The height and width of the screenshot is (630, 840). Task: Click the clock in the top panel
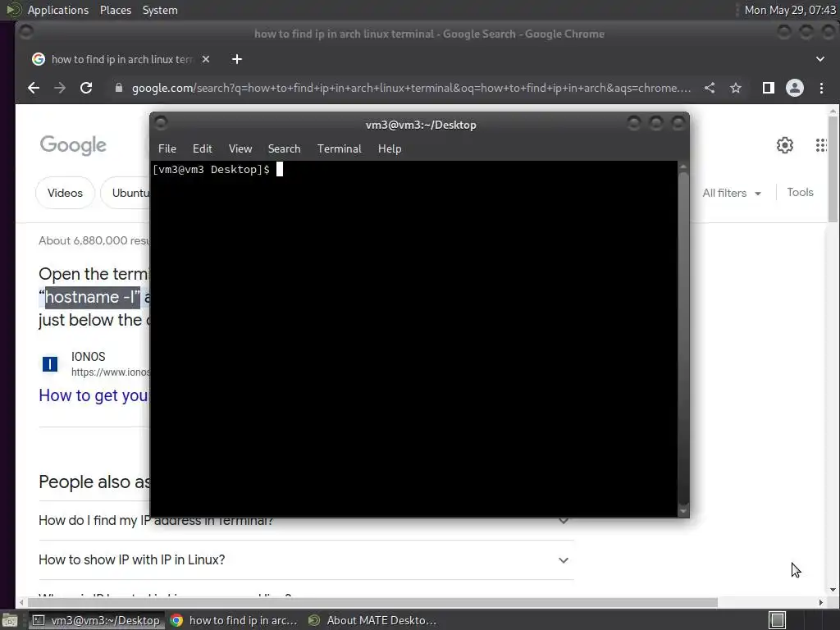(790, 10)
